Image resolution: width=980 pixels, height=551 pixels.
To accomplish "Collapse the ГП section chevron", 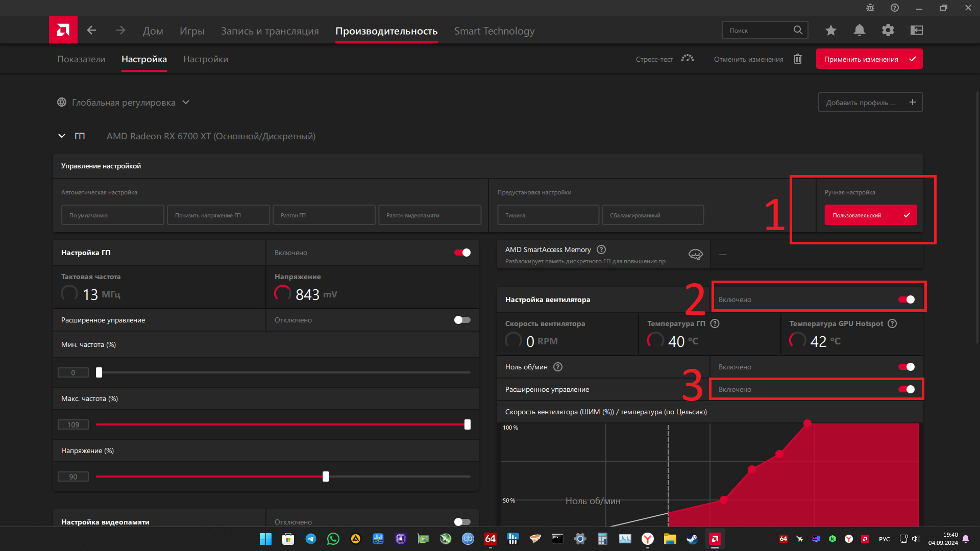I will click(x=62, y=136).
